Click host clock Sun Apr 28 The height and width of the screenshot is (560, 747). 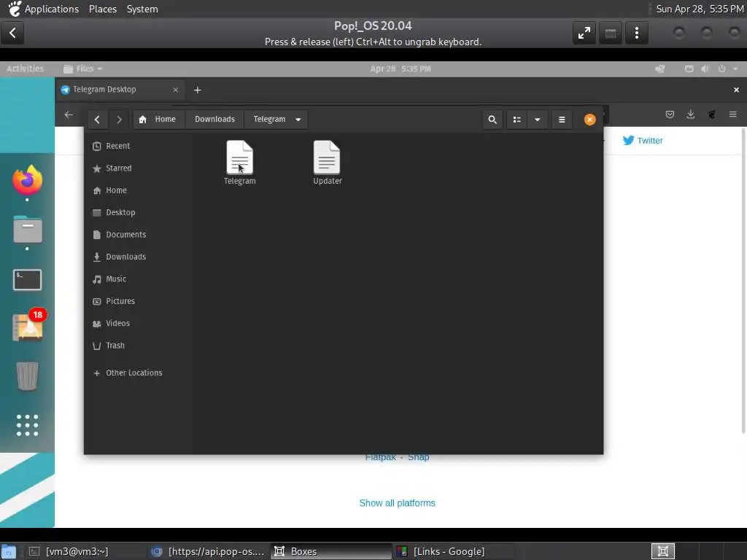click(x=700, y=9)
